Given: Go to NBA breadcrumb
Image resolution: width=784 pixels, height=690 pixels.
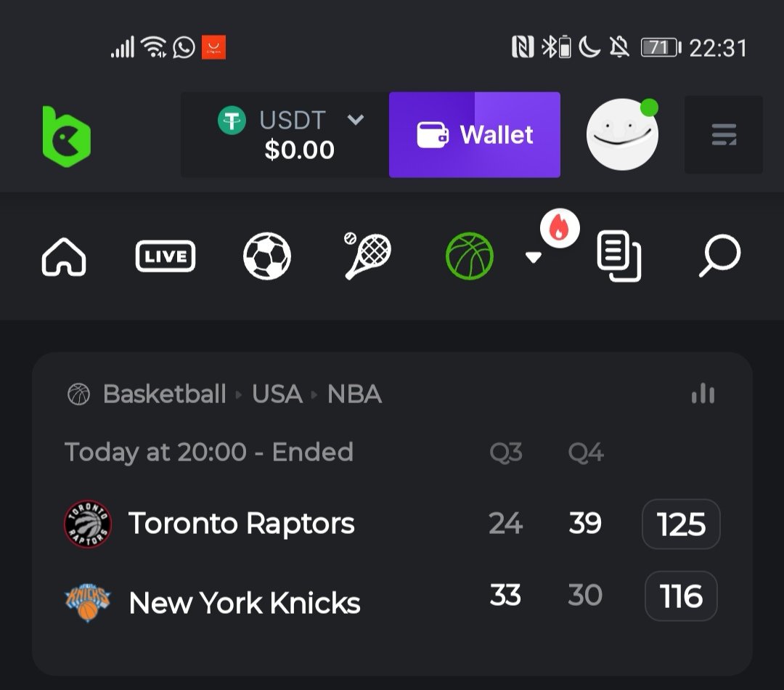Looking at the screenshot, I should pyautogui.click(x=354, y=394).
